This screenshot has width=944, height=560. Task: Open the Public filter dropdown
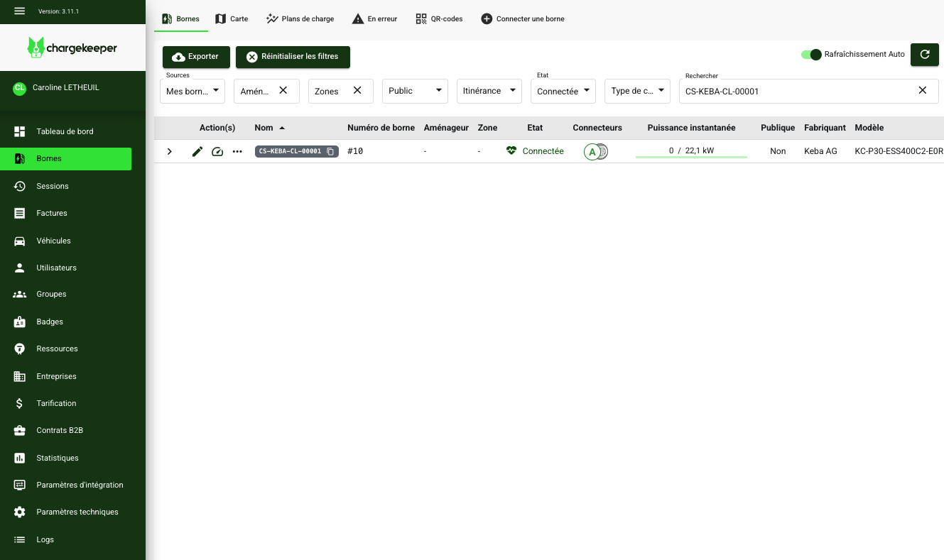tap(414, 91)
